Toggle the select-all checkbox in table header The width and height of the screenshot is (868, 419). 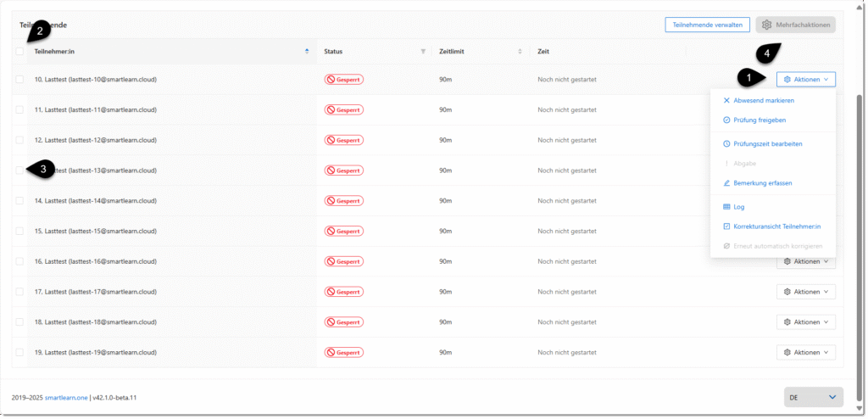click(x=19, y=52)
